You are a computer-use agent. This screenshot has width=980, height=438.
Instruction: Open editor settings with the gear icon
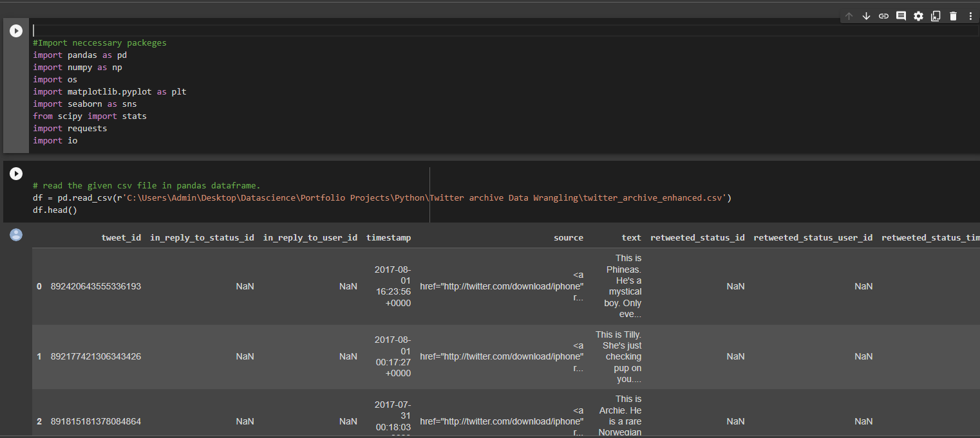(x=918, y=15)
